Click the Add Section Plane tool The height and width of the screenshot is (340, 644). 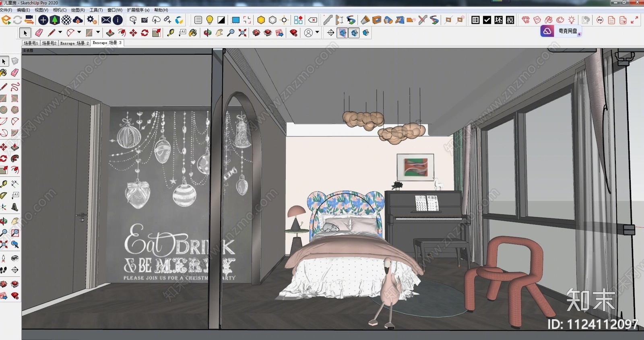[331, 33]
